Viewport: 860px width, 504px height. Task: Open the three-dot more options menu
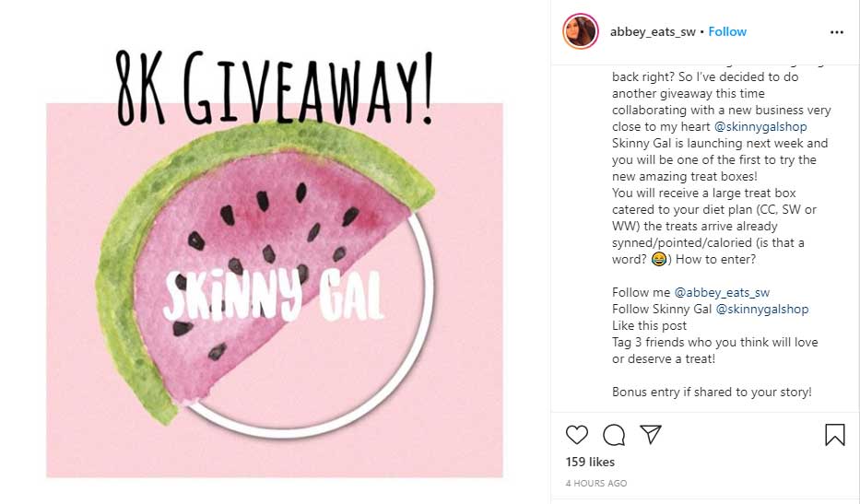click(836, 32)
